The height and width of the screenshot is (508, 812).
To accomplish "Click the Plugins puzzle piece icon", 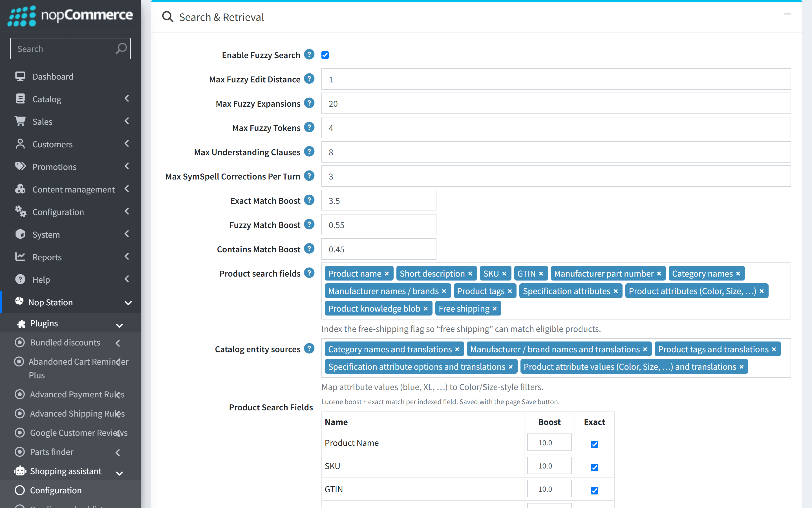I will point(21,323).
